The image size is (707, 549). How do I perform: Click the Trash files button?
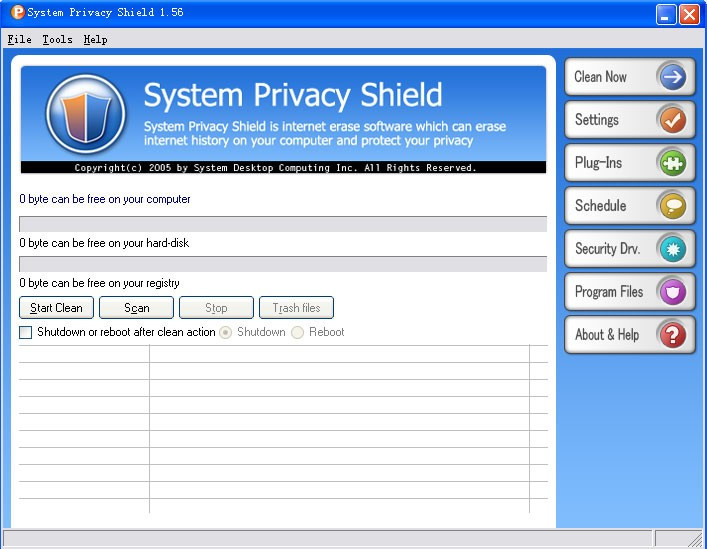(x=296, y=308)
